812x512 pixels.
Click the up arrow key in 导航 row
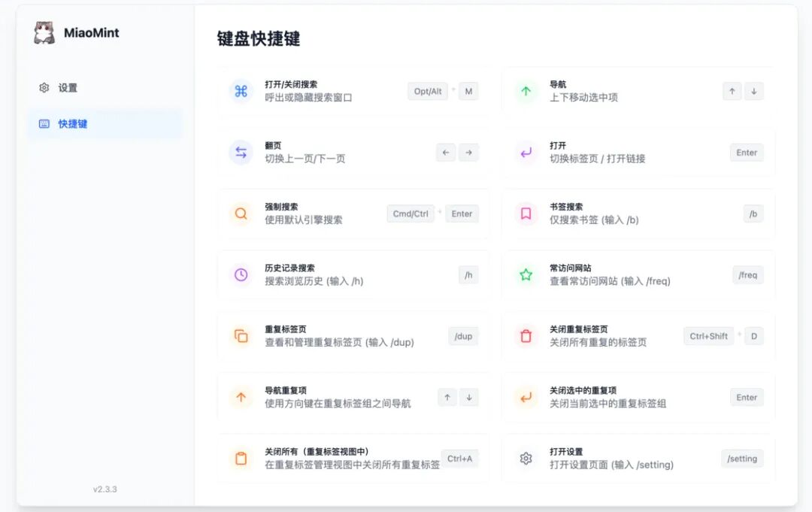coord(732,92)
